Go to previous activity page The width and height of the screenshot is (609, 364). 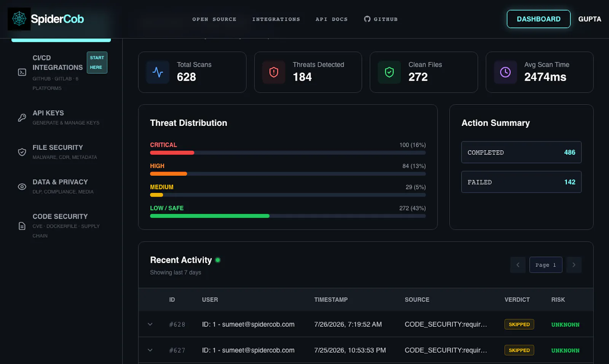518,265
